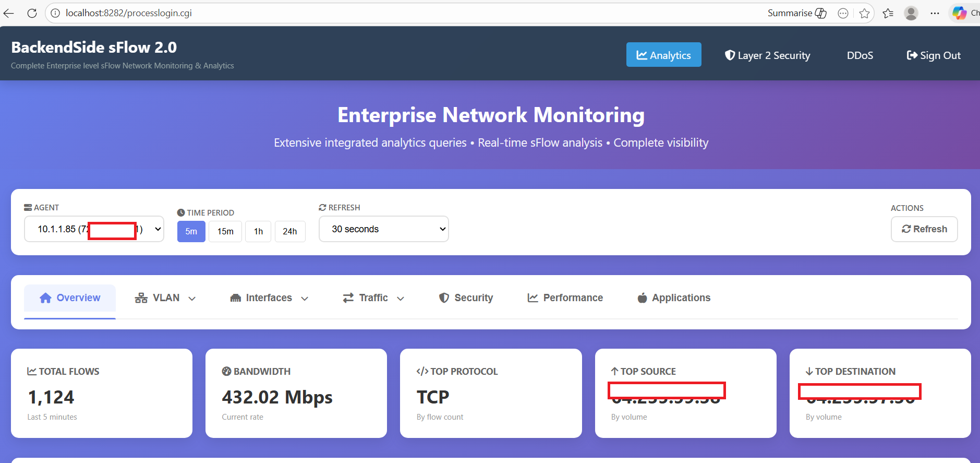Open the browser profile avatar
Image resolution: width=980 pixels, height=463 pixels.
click(911, 13)
